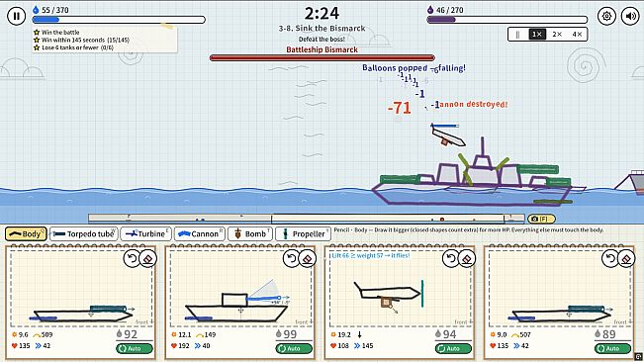Viewport: 644px width, 362px height.
Task: Click the '3-8. Sink the Bismarck' title
Action: pos(322,29)
